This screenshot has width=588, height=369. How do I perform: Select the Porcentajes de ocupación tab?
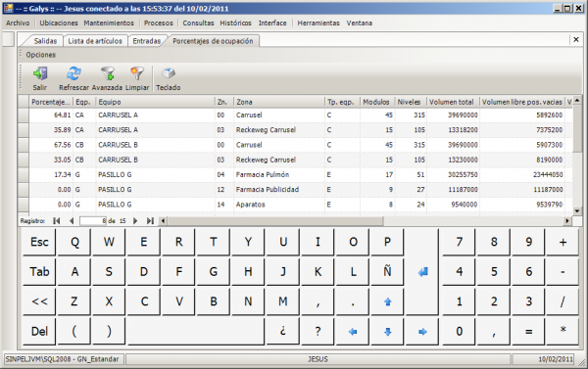pyautogui.click(x=213, y=41)
